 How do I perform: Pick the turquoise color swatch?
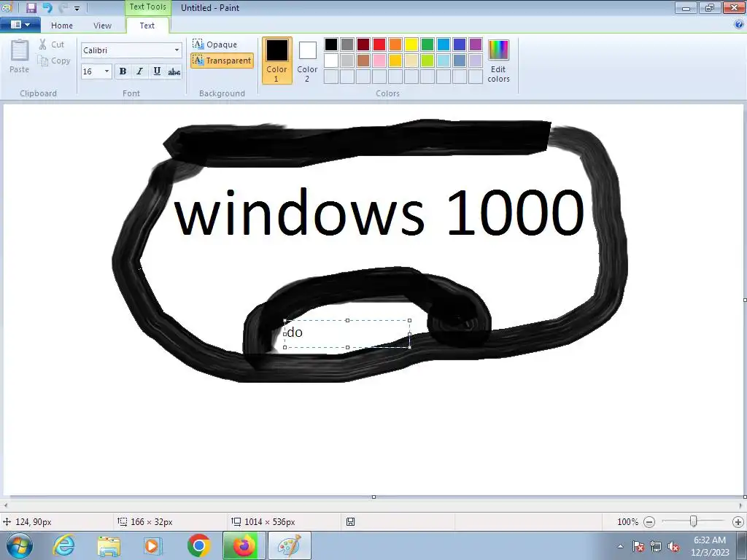[444, 44]
